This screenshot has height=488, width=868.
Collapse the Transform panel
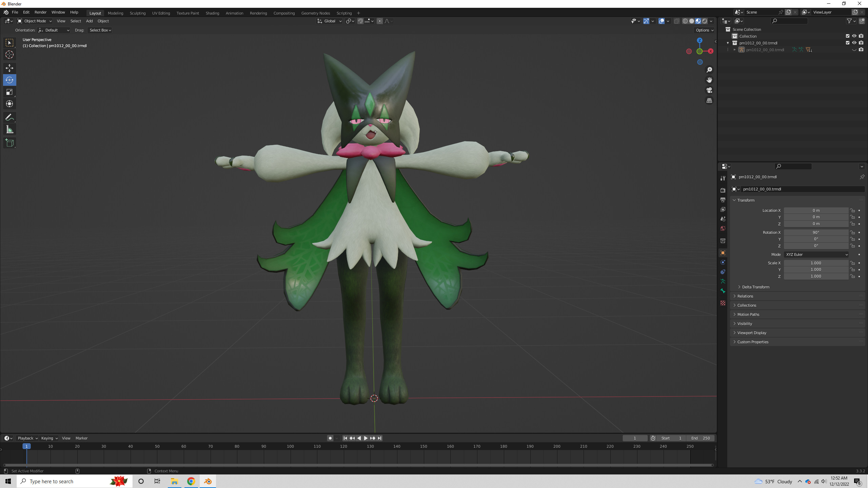tap(746, 200)
